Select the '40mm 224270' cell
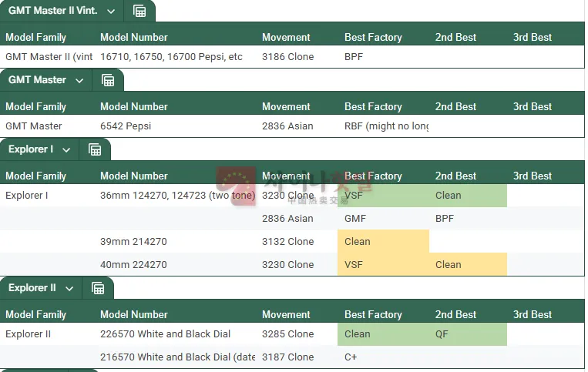 point(133,265)
